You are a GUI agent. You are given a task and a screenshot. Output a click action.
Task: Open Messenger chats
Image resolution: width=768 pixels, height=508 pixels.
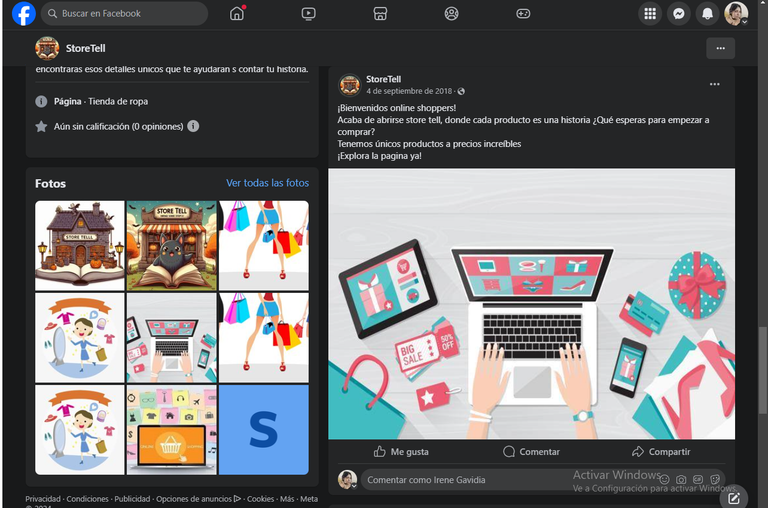coord(678,14)
